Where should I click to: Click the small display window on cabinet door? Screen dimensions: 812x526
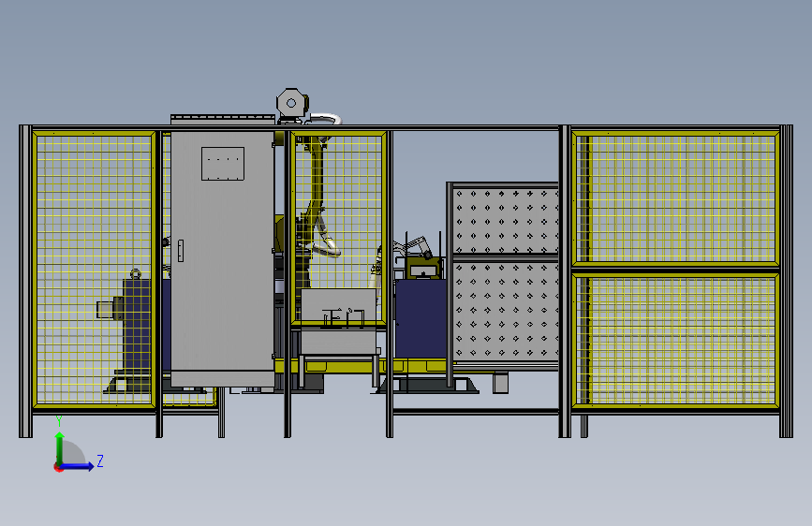[x=223, y=164]
